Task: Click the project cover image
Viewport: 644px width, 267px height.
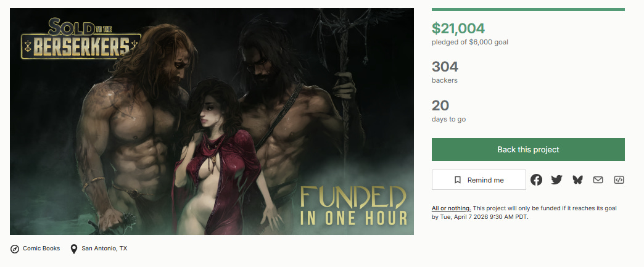Action: tap(212, 121)
